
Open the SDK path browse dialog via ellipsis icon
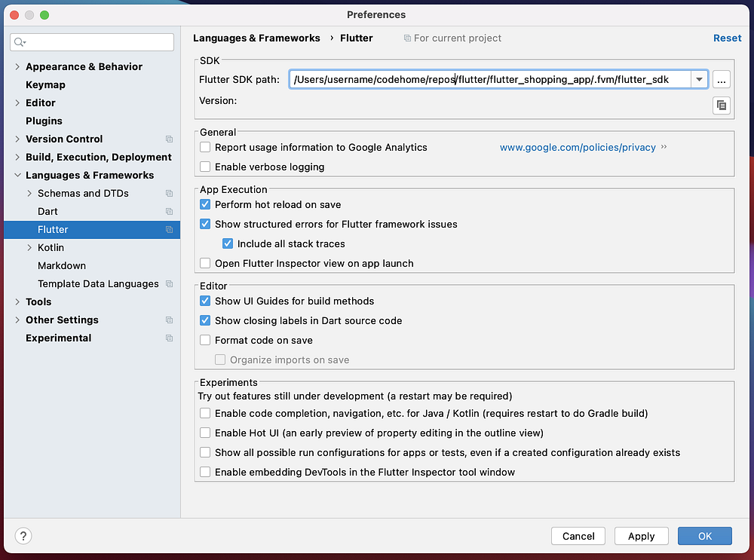721,78
